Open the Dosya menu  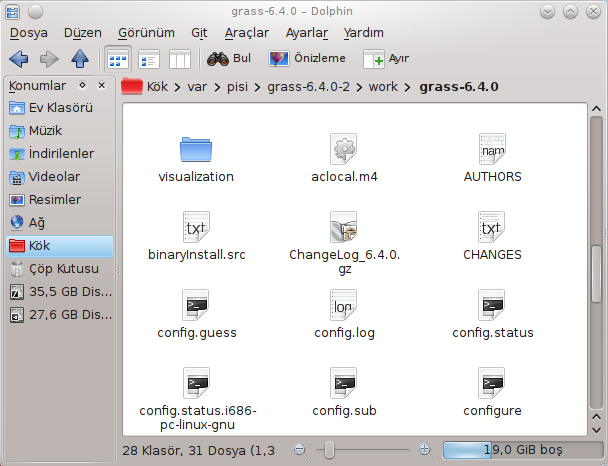pyautogui.click(x=29, y=33)
